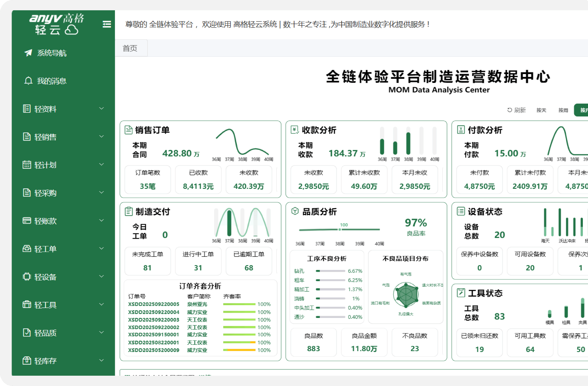
Task: Click the 我的消息 bell icon
Action: click(28, 81)
